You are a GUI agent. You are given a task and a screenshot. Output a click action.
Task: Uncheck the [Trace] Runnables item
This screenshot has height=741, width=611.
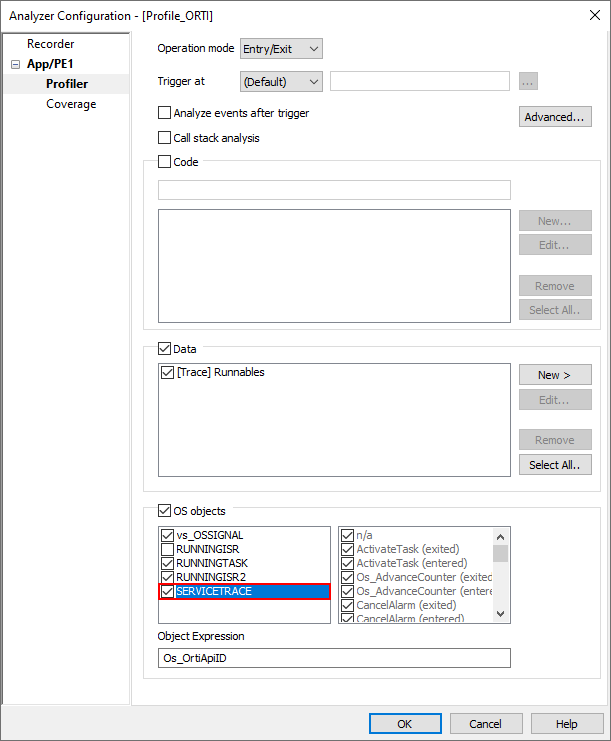(167, 373)
